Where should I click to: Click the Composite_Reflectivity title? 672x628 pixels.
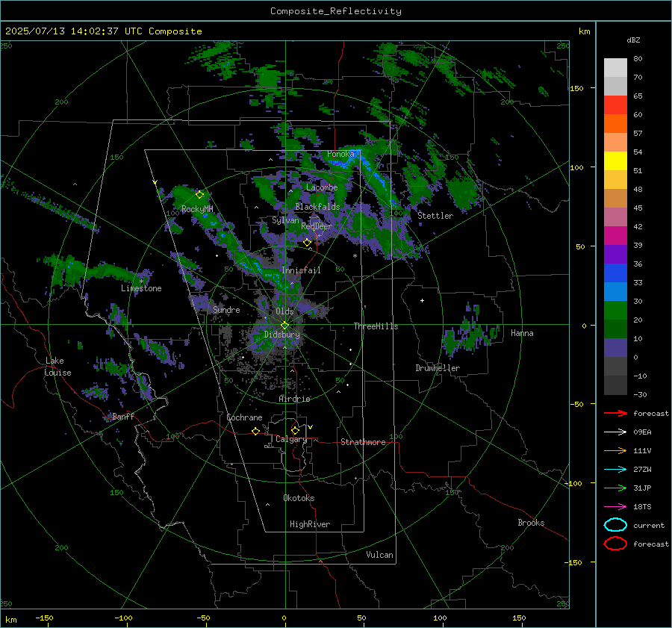tap(336, 11)
